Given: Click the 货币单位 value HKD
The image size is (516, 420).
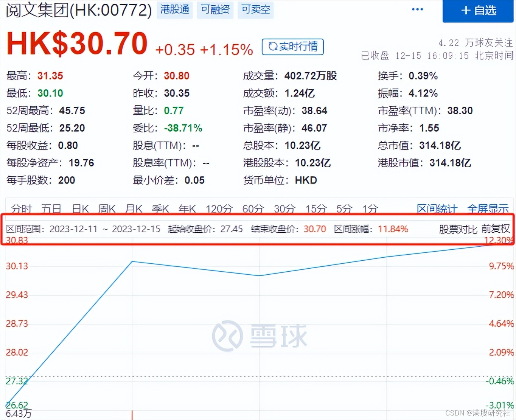Looking at the screenshot, I should tap(306, 180).
